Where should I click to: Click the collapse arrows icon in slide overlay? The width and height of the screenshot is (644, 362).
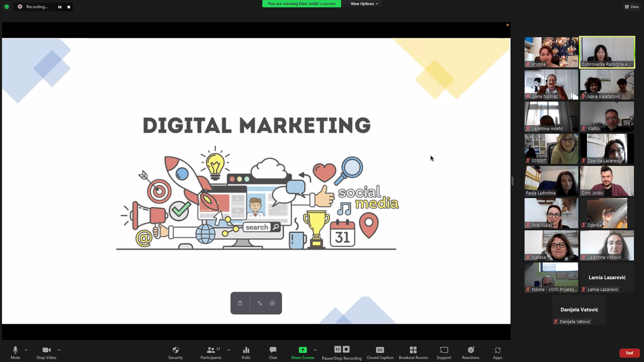[260, 303]
